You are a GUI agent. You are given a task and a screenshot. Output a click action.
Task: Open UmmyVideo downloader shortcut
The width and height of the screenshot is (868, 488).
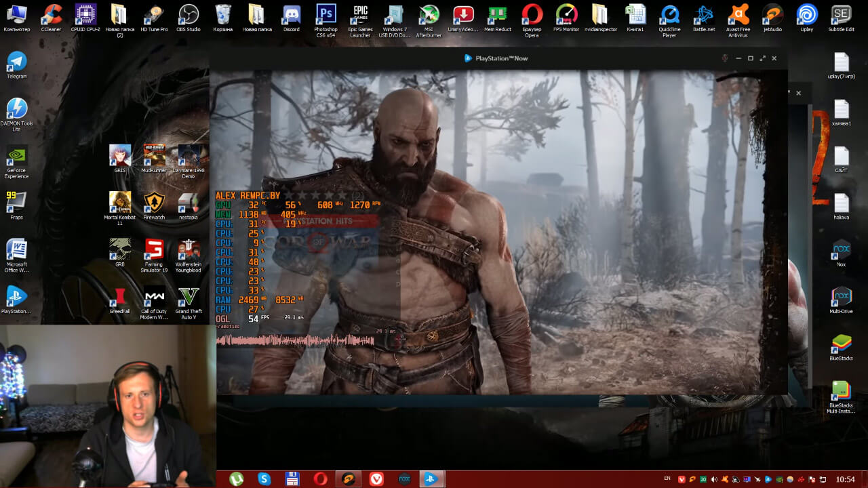pos(463,18)
